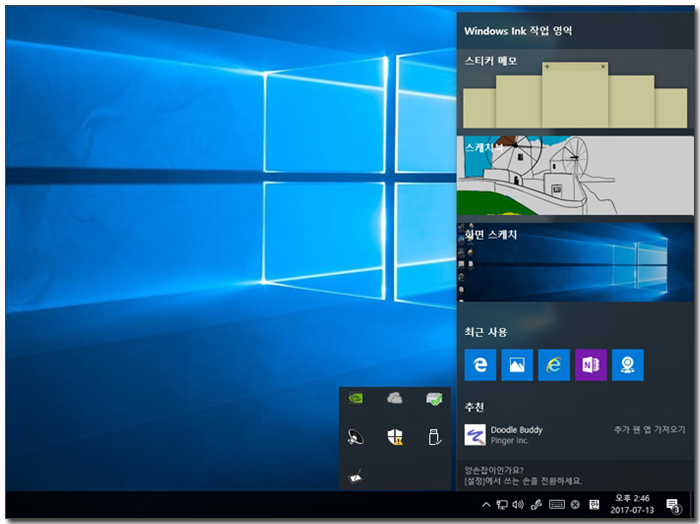Click the NVIDIA tray icon
The width and height of the screenshot is (700, 524).
pos(356,399)
